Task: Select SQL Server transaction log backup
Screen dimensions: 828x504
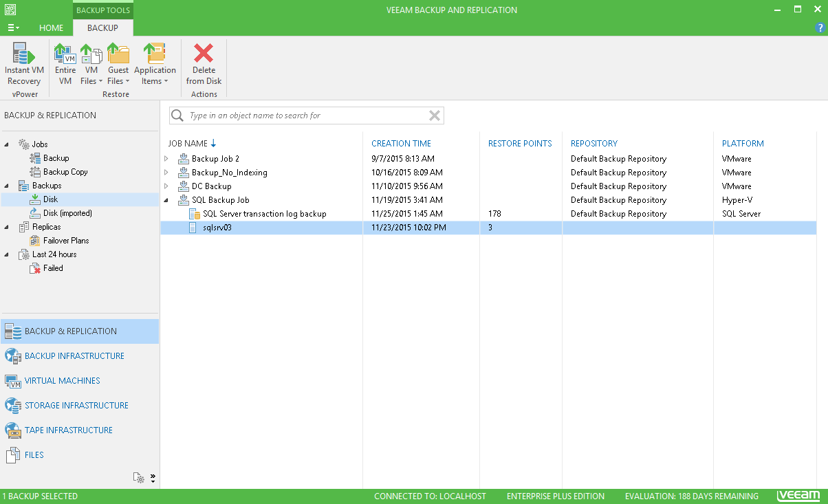Action: pos(264,214)
